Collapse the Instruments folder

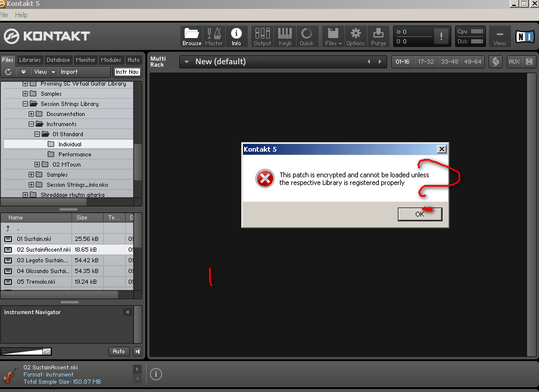pos(32,124)
